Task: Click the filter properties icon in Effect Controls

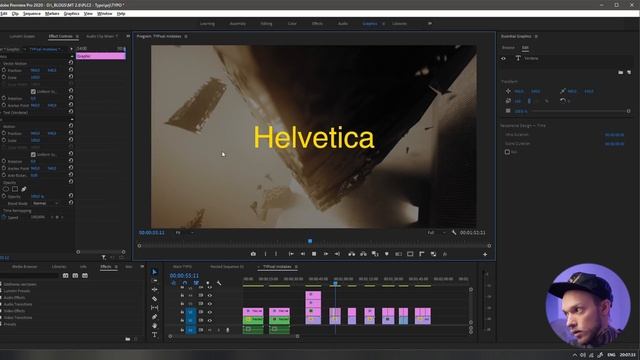Action: click(x=104, y=257)
